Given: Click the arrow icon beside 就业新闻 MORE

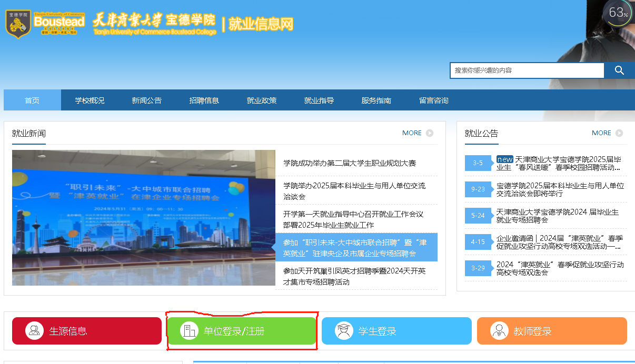Looking at the screenshot, I should (x=430, y=133).
